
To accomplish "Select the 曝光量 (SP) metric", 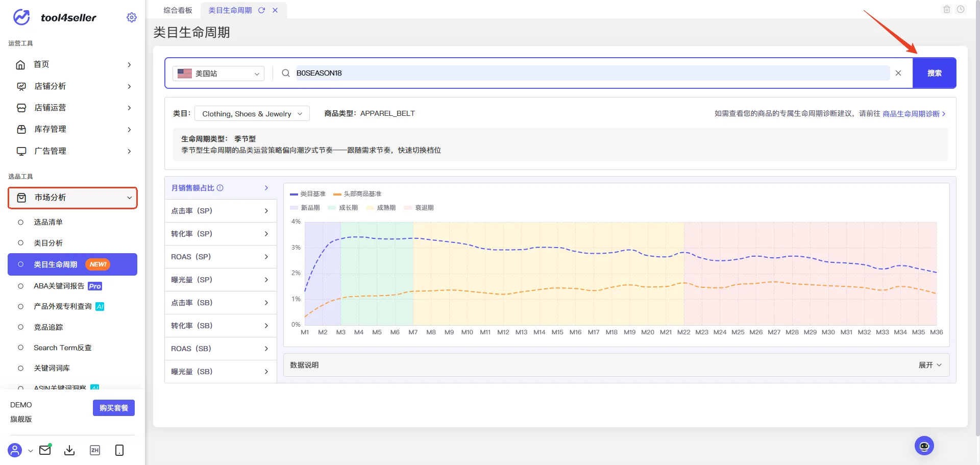I will coord(220,280).
